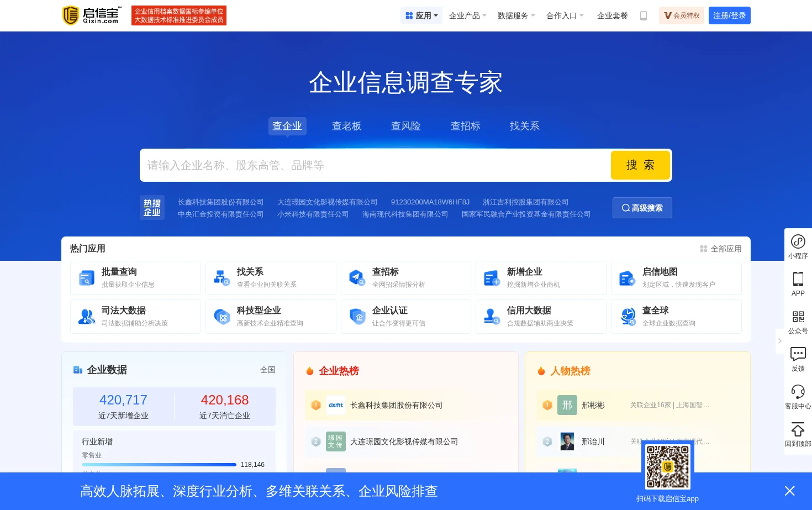Viewport: 812px width, 510px height.
Task: Select the 查企业 search tab
Action: click(x=287, y=126)
